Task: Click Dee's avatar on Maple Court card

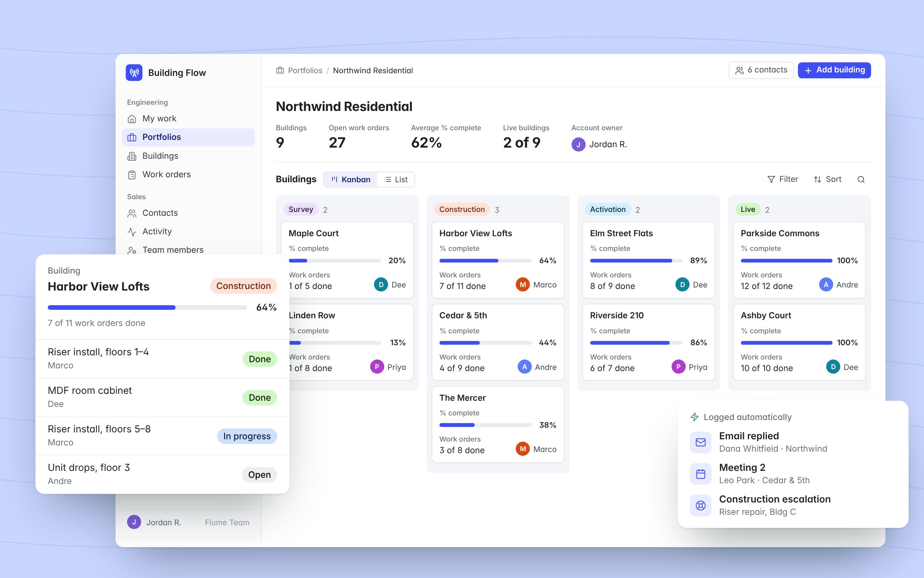Action: (x=381, y=285)
